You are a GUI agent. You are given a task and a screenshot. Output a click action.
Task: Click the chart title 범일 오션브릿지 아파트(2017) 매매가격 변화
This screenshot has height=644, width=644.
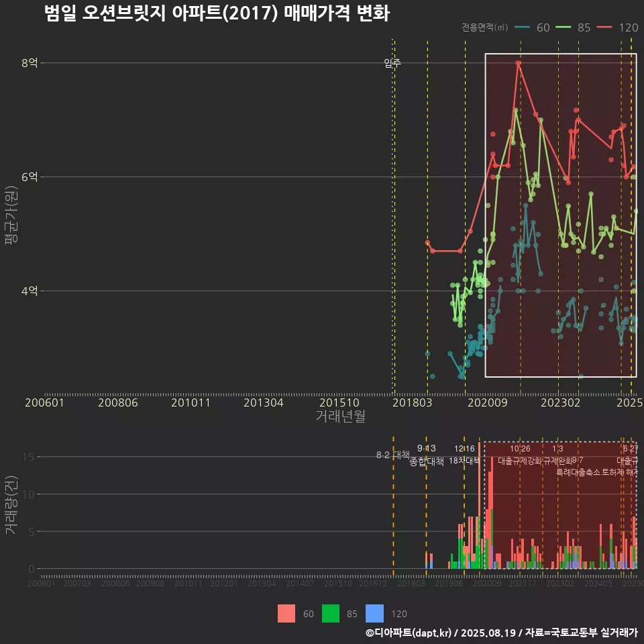[217, 13]
